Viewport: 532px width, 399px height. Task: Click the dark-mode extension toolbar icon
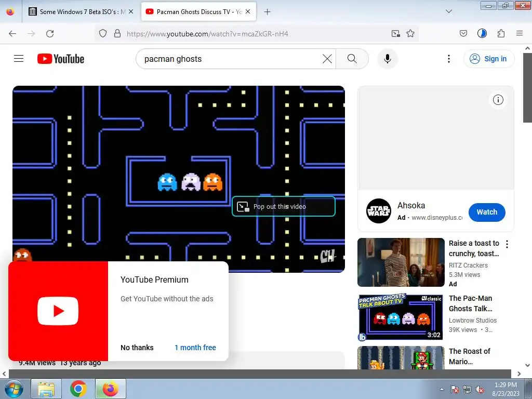(482, 34)
